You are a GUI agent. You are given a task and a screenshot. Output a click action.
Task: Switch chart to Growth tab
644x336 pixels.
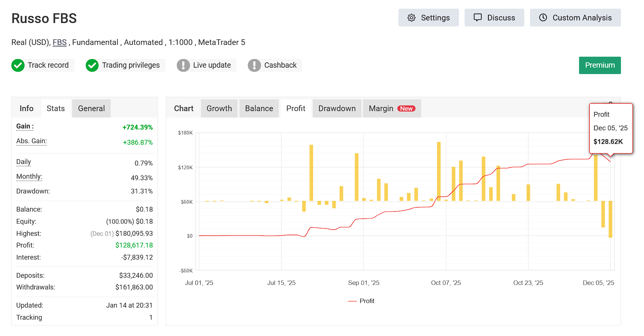point(219,108)
